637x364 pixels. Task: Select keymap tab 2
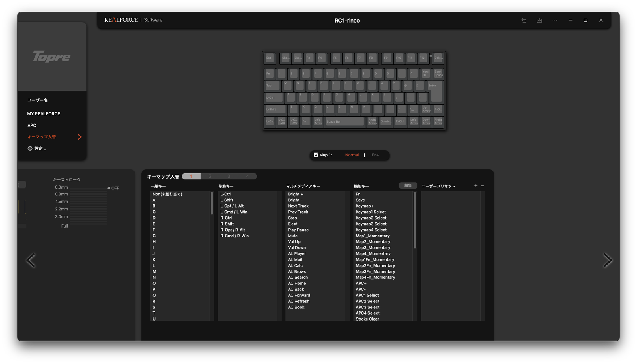click(x=210, y=176)
